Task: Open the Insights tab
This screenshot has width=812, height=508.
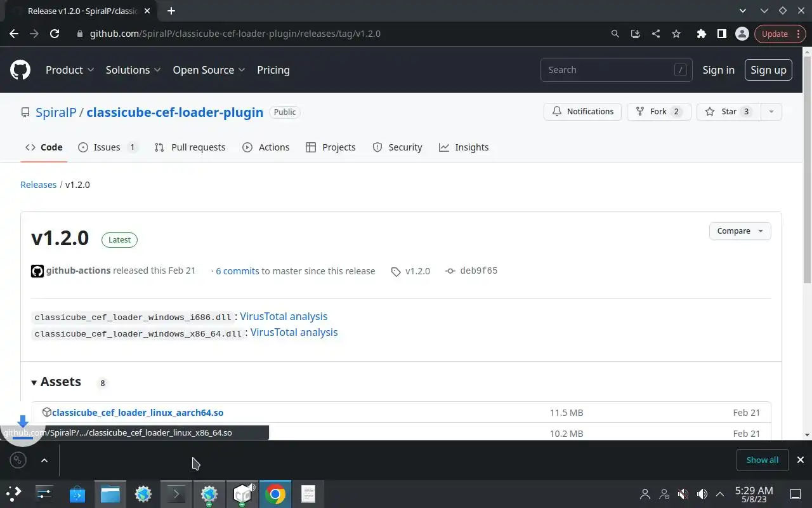Action: pos(464,147)
